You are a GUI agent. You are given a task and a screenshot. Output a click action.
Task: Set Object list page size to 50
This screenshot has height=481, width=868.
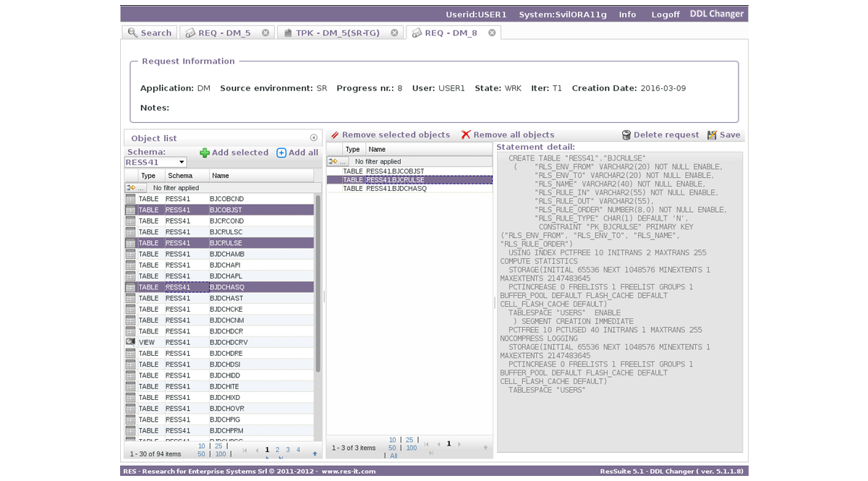[201, 454]
